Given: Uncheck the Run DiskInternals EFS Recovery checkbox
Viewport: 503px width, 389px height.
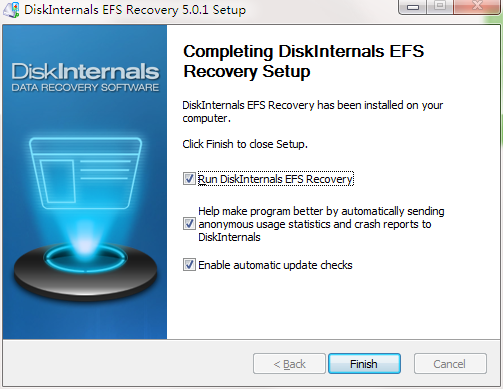Looking at the screenshot, I should pyautogui.click(x=189, y=179).
